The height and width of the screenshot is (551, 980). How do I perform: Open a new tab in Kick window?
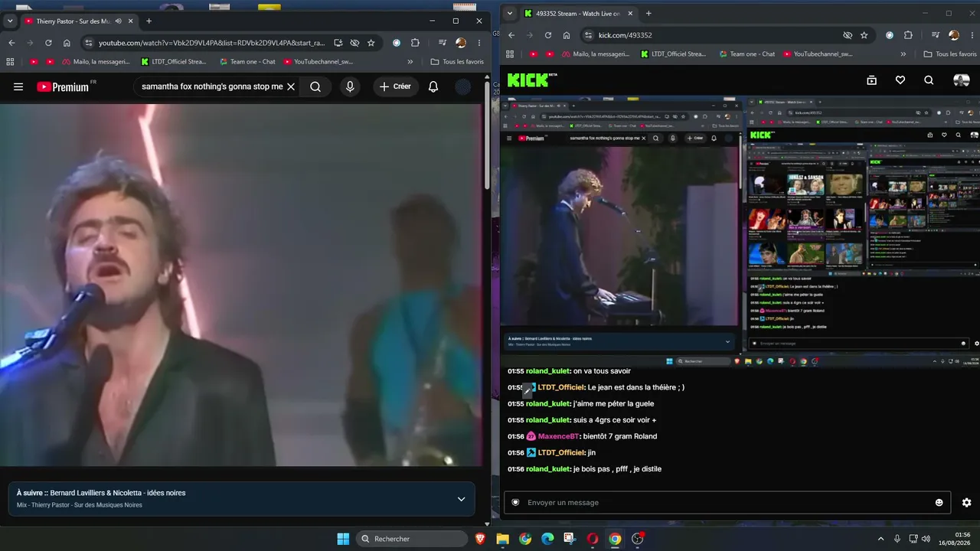point(648,13)
